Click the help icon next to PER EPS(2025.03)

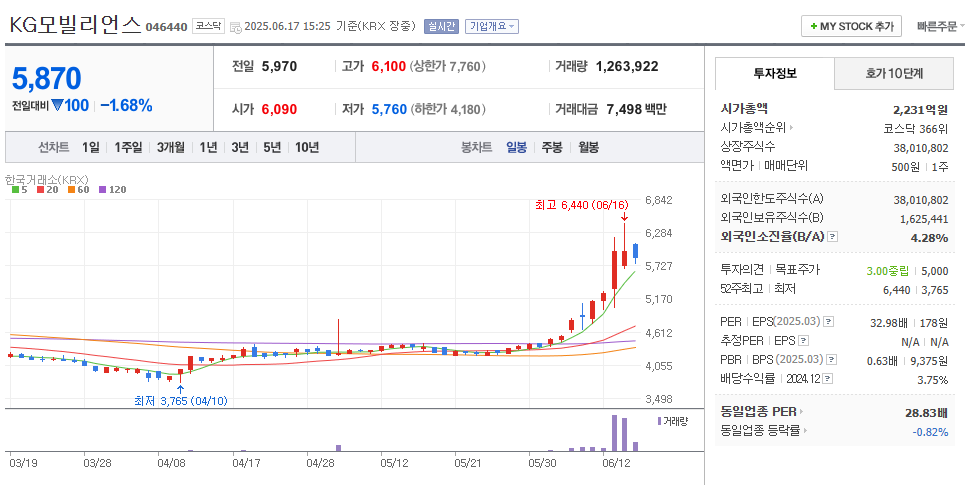[829, 322]
